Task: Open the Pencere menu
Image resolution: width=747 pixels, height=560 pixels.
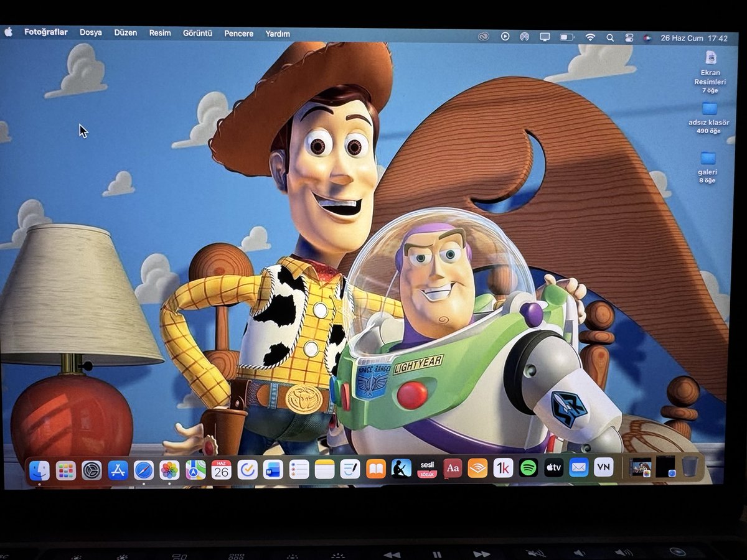Action: (239, 34)
